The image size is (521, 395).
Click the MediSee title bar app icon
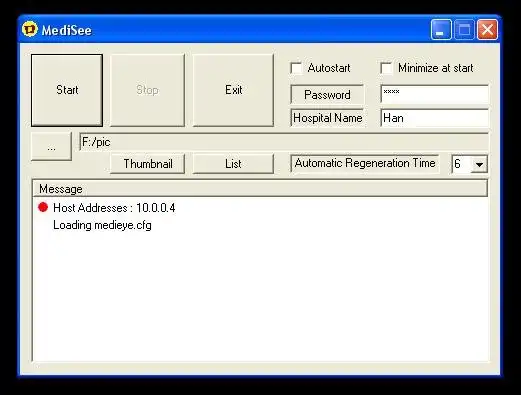coord(30,29)
